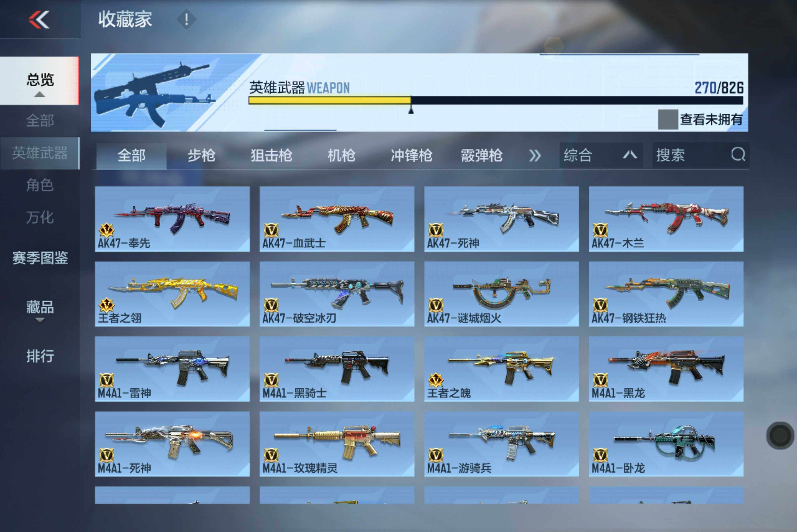Click the back double-arrow icon
The image size is (797, 532).
[x=39, y=19]
